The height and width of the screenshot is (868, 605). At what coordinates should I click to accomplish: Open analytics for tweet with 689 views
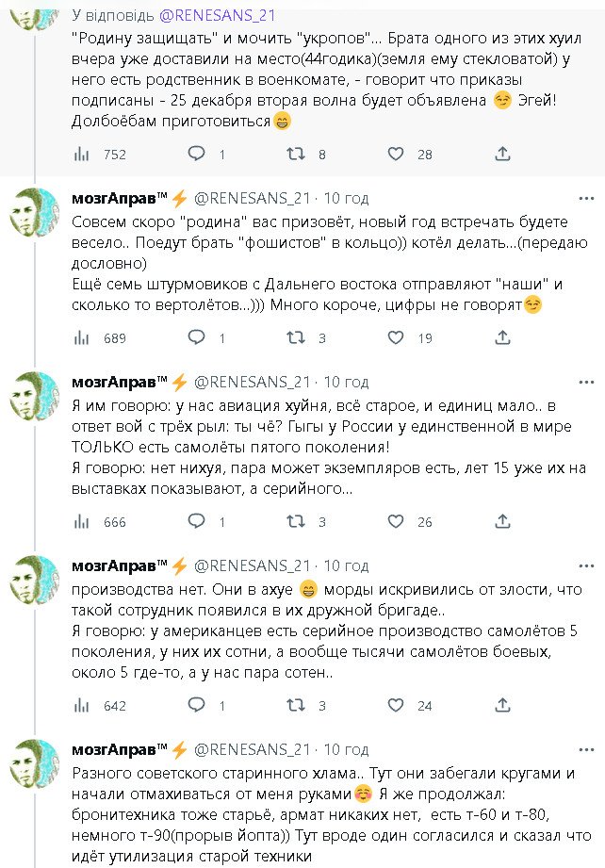point(82,337)
